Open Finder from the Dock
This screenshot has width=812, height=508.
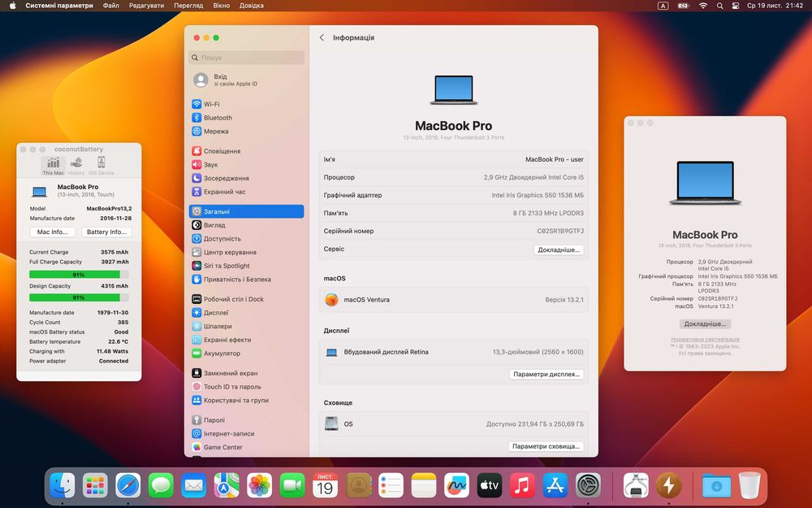(63, 486)
